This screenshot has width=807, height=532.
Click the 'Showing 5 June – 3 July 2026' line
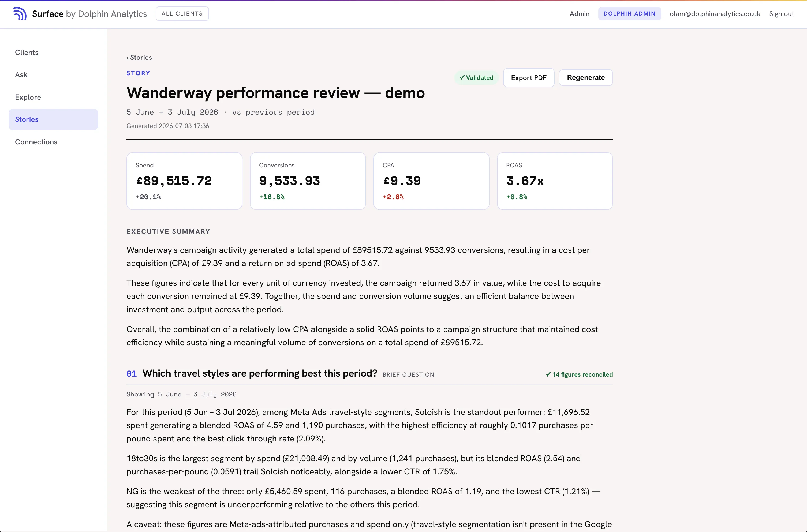point(182,394)
